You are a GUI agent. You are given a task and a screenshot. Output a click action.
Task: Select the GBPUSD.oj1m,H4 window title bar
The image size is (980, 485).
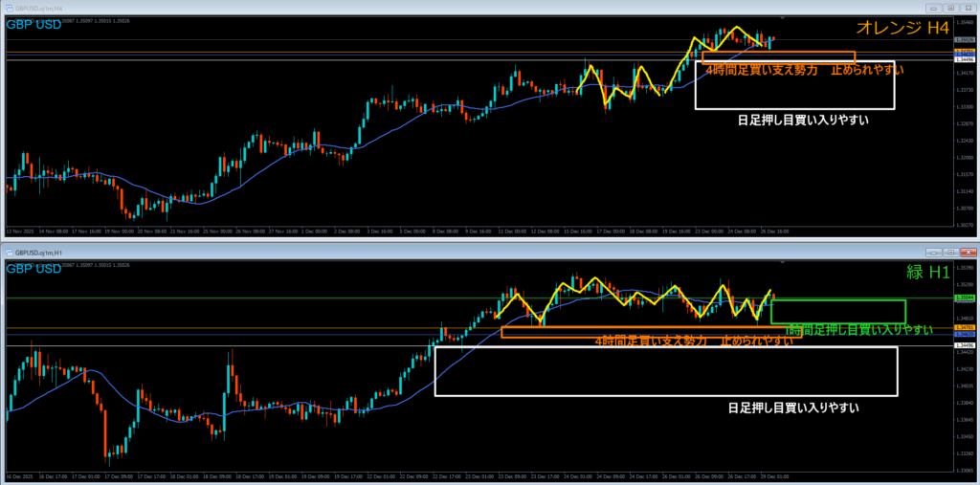[383, 8]
